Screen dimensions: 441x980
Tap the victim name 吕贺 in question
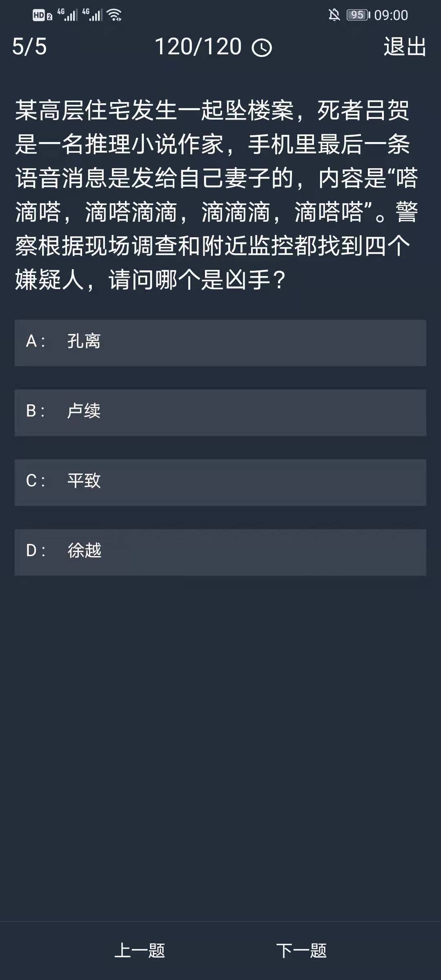[x=386, y=110]
